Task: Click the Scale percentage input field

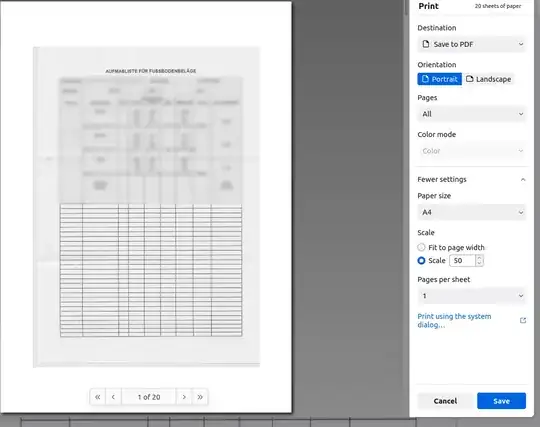Action: click(463, 260)
